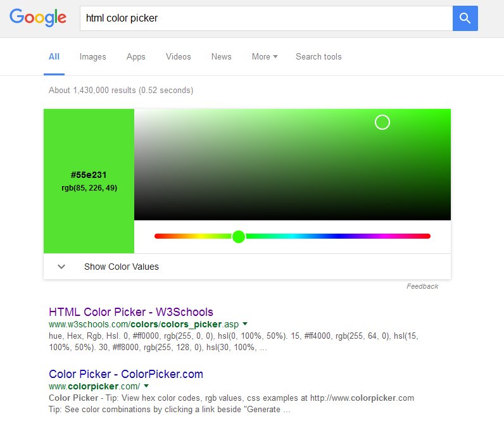Viewport: 504px width, 428px height.
Task: Open the Google logo homepage link
Action: (38, 17)
